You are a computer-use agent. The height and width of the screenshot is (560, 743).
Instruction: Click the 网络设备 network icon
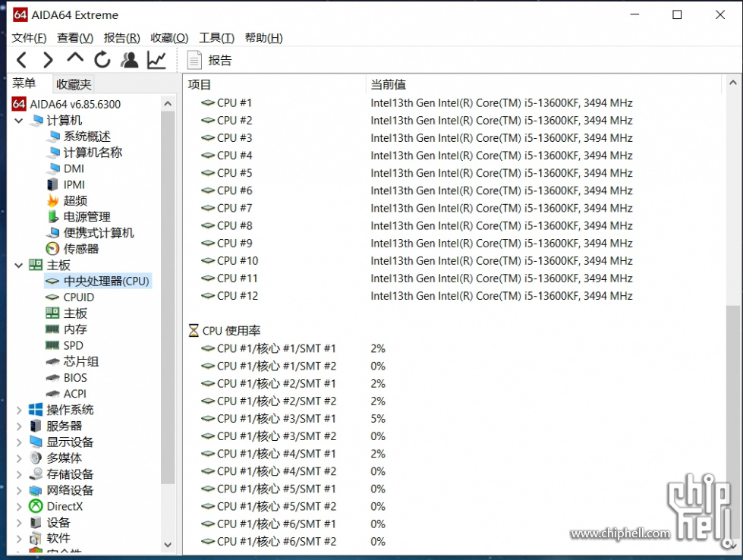(x=36, y=490)
